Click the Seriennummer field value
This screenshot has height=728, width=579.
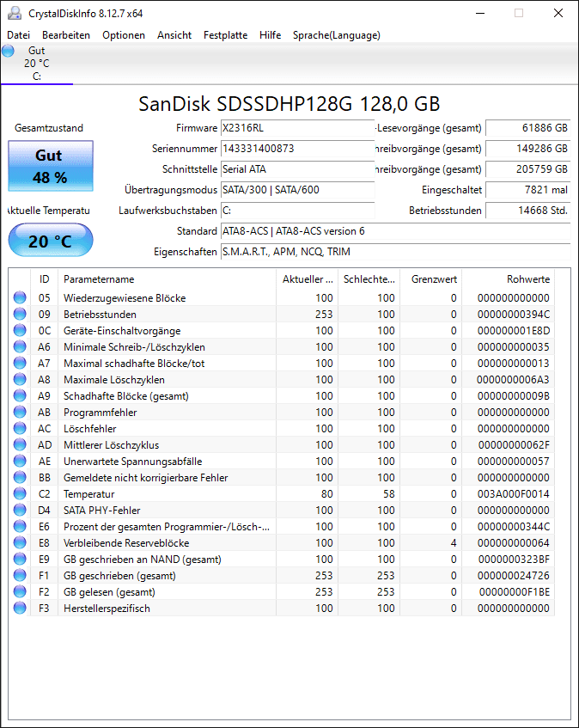click(x=297, y=149)
